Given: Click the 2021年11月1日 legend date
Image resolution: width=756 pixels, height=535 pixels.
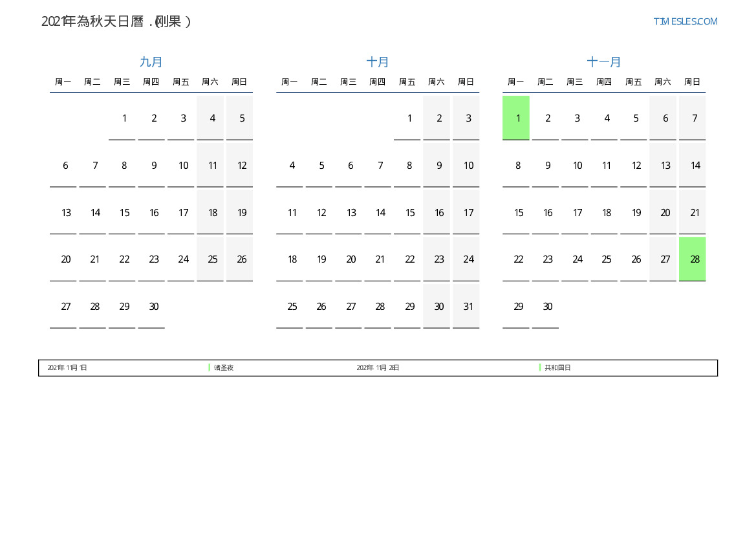Looking at the screenshot, I should [x=67, y=367].
